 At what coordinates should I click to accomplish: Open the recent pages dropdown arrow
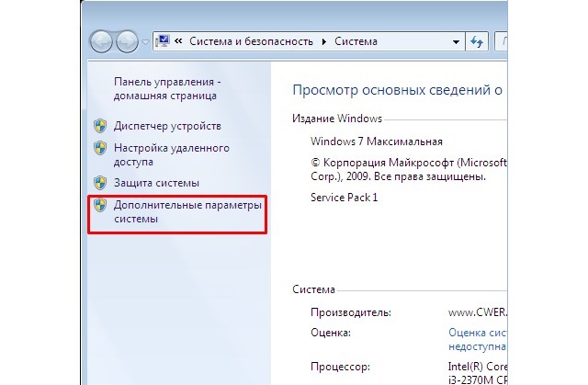[145, 42]
